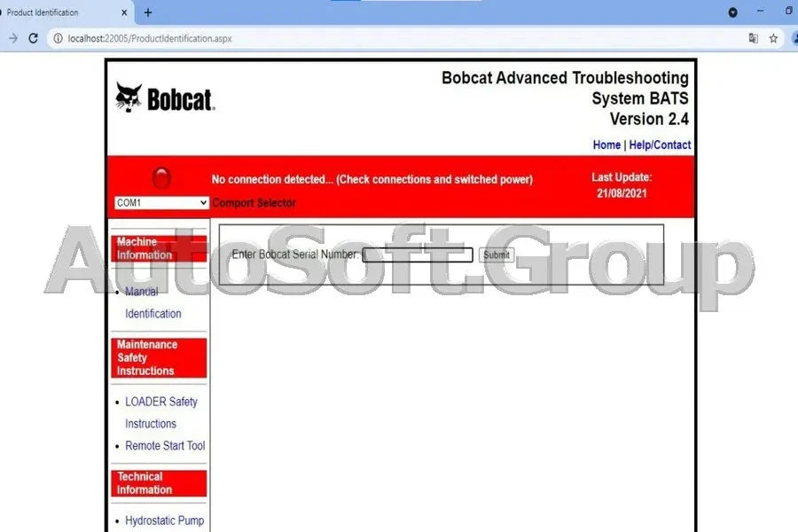Click the 'Comport Selector' label

pyautogui.click(x=254, y=203)
